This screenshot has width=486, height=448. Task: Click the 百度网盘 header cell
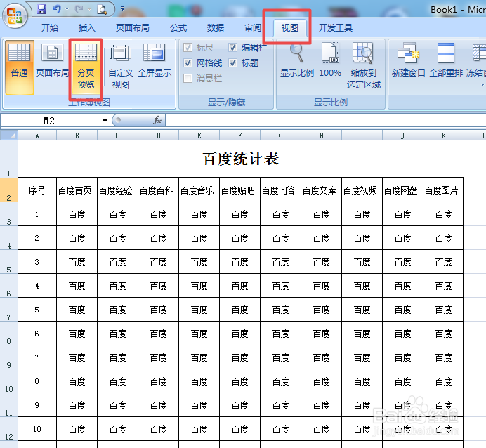pyautogui.click(x=402, y=190)
